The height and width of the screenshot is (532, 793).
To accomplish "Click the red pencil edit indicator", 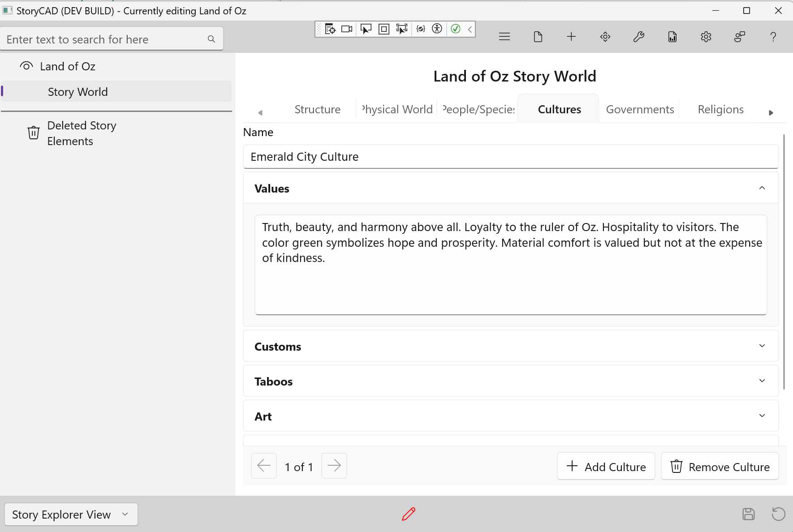I will tap(409, 514).
